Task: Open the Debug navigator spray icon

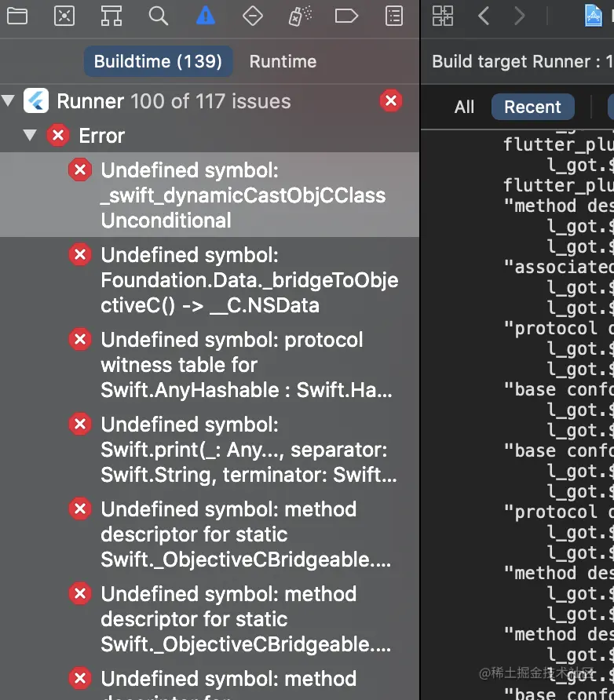Action: (300, 15)
